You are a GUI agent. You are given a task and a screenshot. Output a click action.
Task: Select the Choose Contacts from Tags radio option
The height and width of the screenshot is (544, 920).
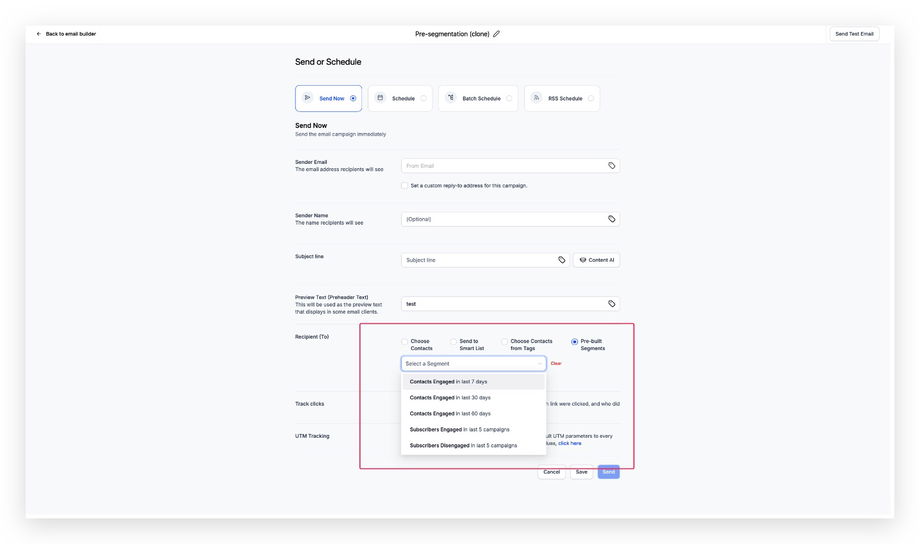(x=505, y=342)
